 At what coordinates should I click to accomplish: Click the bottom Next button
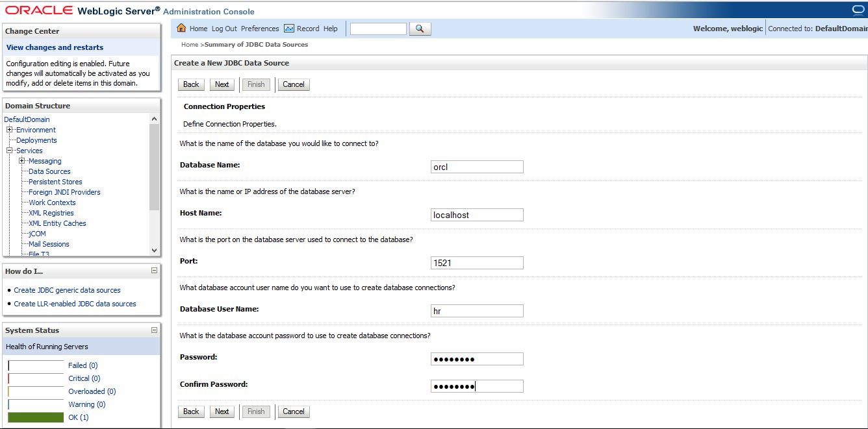tap(222, 411)
